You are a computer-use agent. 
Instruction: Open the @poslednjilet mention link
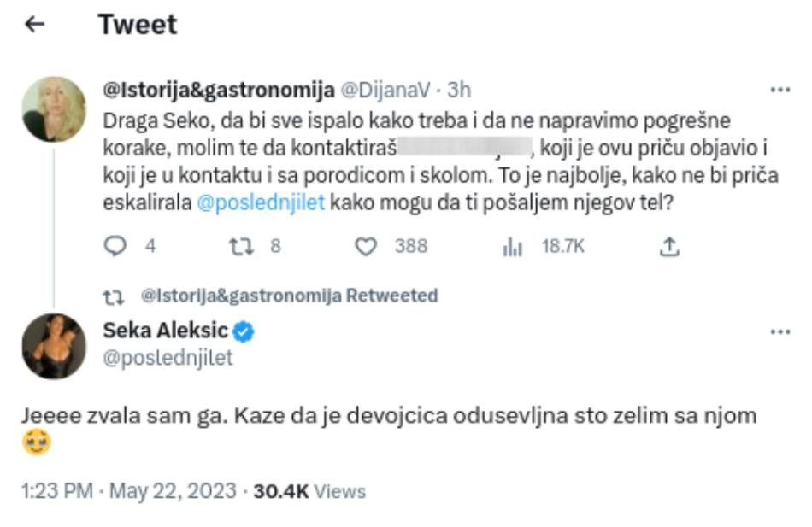click(x=261, y=205)
